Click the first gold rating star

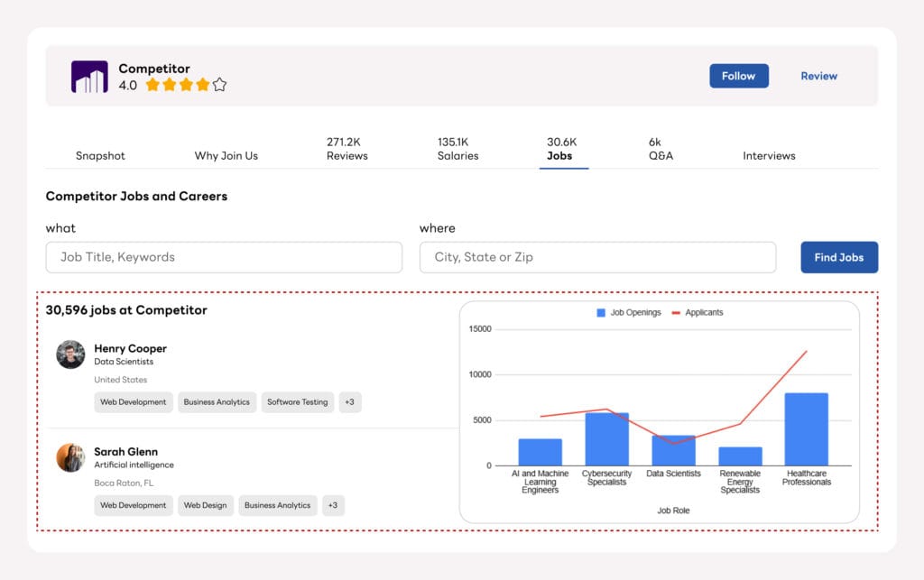(153, 84)
